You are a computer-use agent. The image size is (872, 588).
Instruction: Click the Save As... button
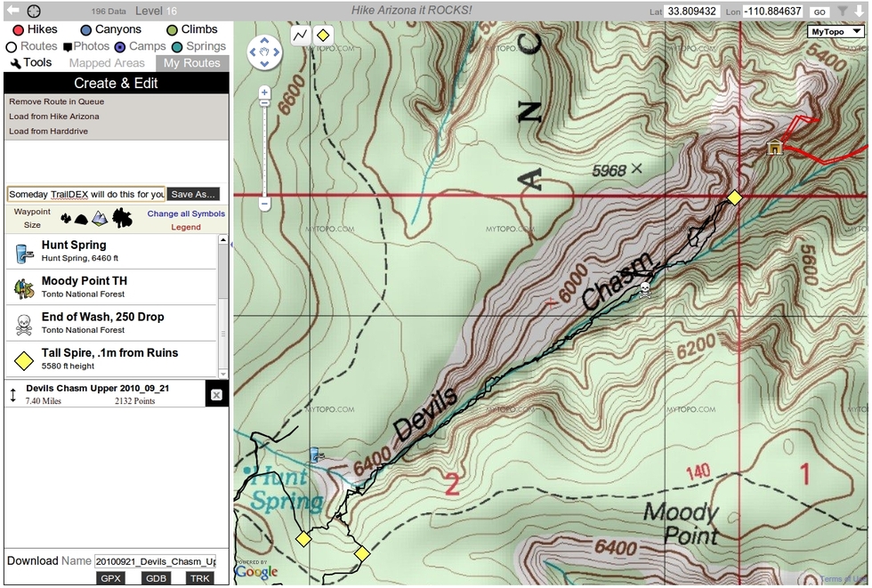pos(193,194)
